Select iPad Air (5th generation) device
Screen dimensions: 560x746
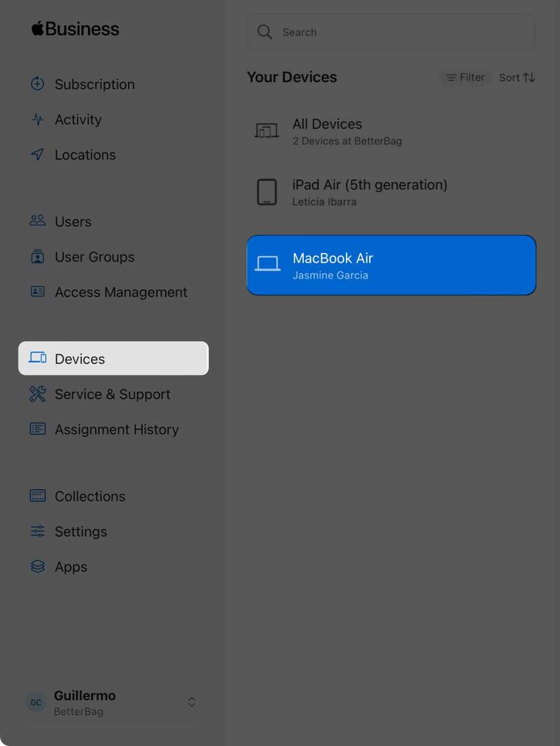tap(391, 192)
